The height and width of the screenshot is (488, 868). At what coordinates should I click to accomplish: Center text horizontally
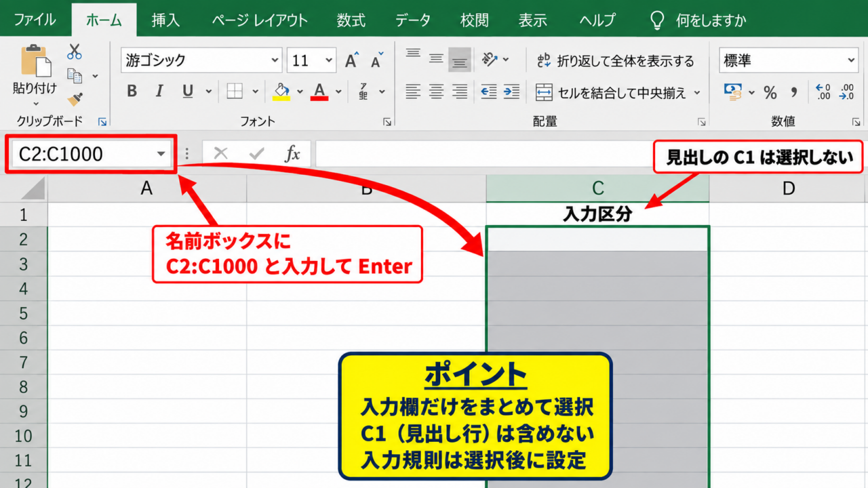tap(437, 91)
